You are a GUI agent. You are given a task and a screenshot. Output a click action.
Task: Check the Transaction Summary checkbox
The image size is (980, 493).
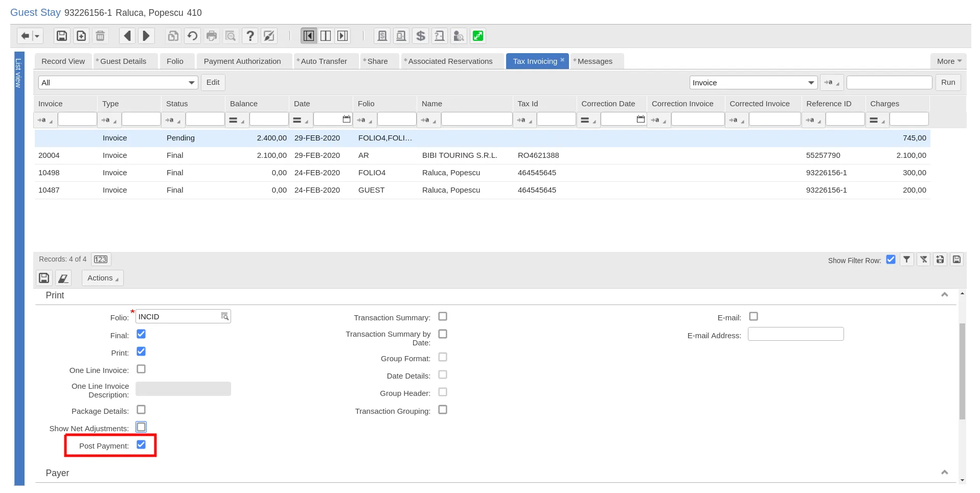[443, 317]
